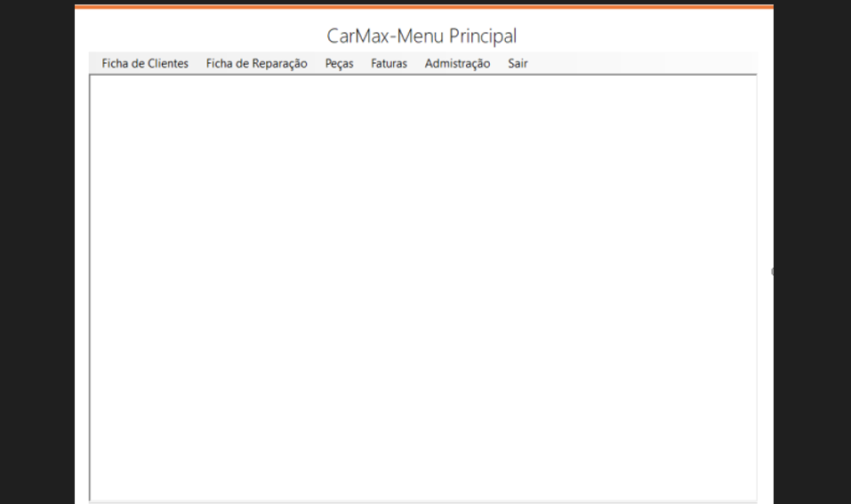Choose Sair to exit the application

[x=518, y=63]
